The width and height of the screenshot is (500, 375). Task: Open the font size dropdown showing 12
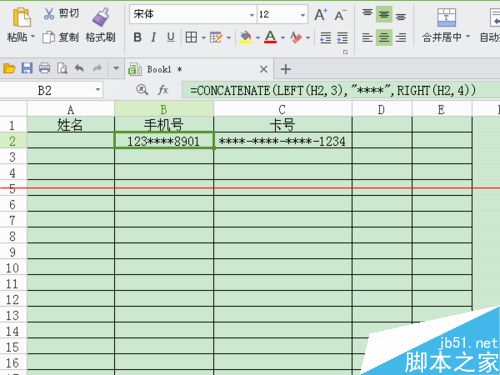pyautogui.click(x=303, y=15)
